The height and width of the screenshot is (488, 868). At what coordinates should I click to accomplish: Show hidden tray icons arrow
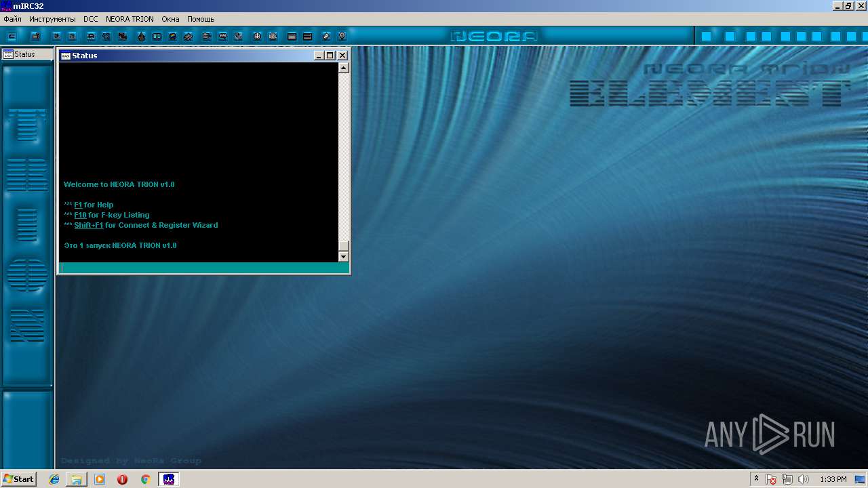pos(757,479)
